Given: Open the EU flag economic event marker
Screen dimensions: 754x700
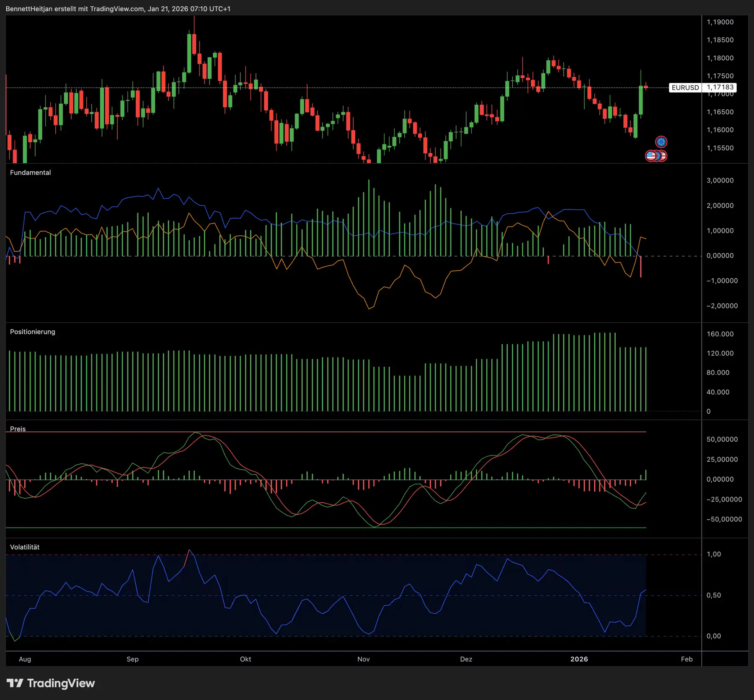Looking at the screenshot, I should 661,142.
